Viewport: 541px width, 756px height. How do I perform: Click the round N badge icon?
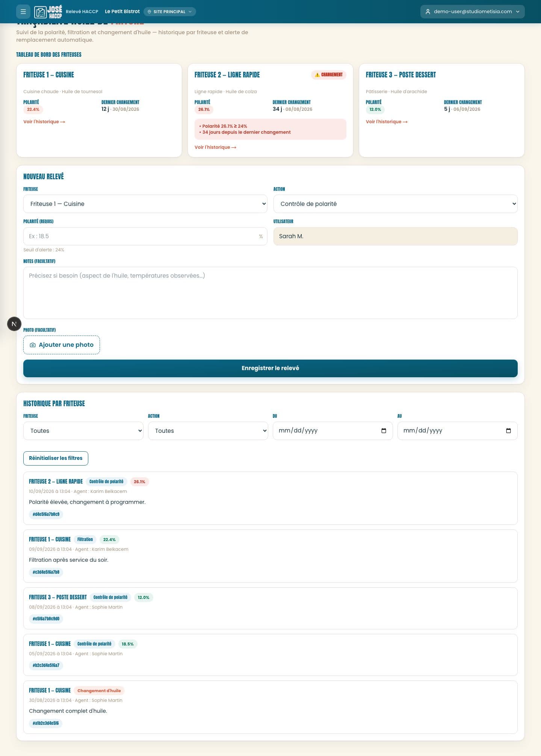coord(14,324)
